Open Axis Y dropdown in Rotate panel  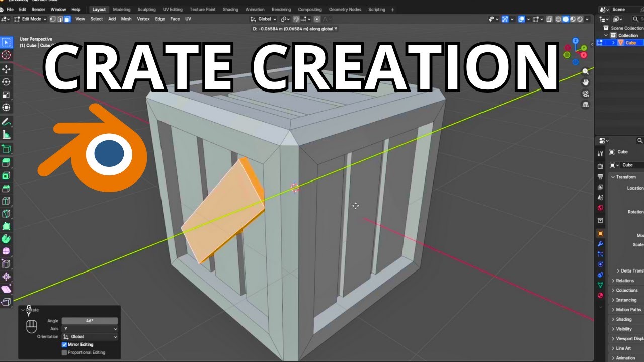click(x=90, y=329)
